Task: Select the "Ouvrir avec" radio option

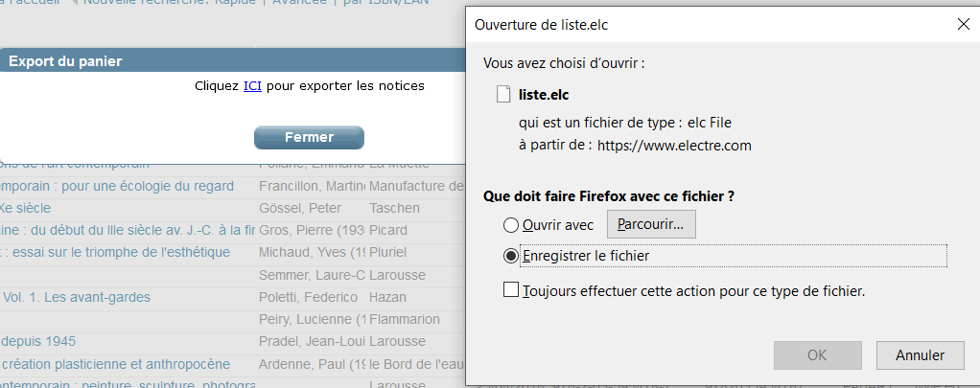Action: (510, 225)
